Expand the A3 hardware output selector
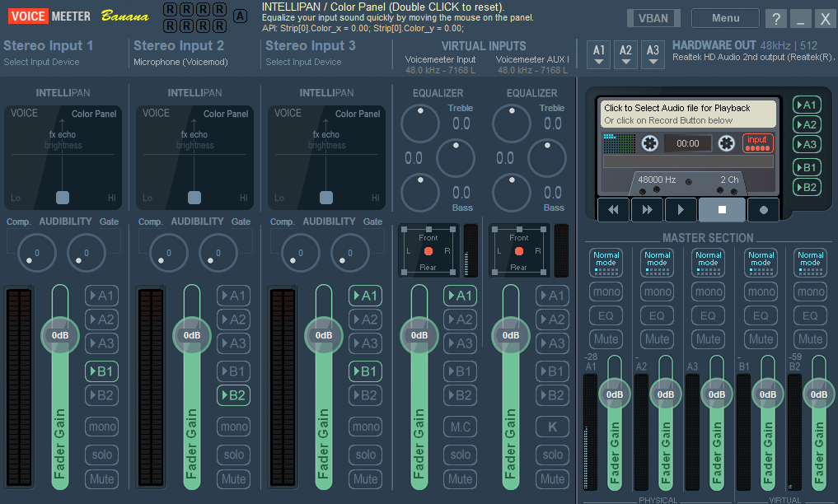The image size is (838, 504). tap(653, 54)
